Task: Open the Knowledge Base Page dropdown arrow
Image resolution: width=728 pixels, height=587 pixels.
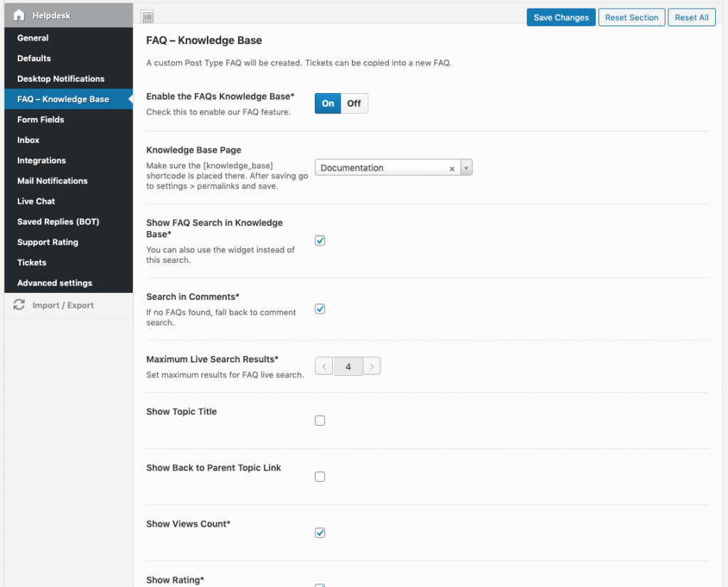Action: (x=466, y=168)
